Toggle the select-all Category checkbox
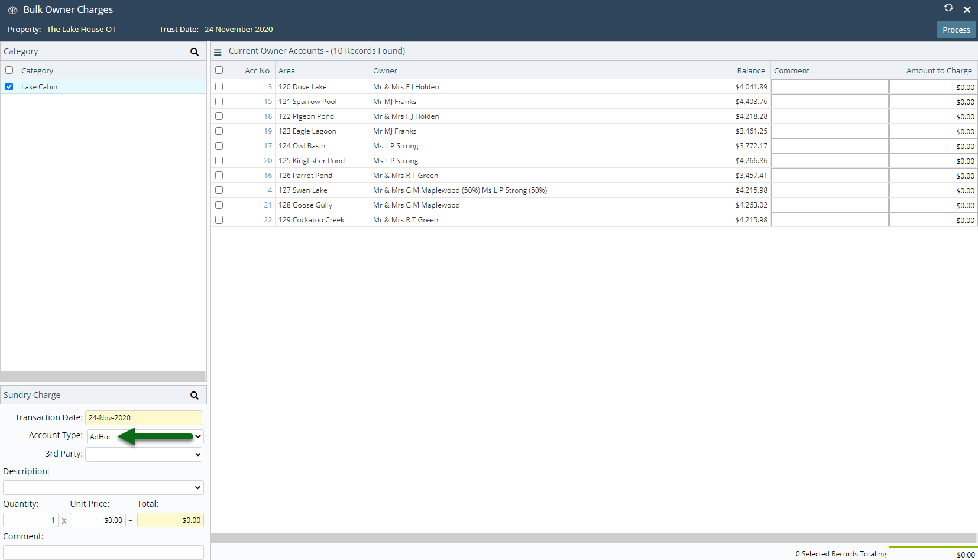The height and width of the screenshot is (560, 978). click(x=9, y=70)
